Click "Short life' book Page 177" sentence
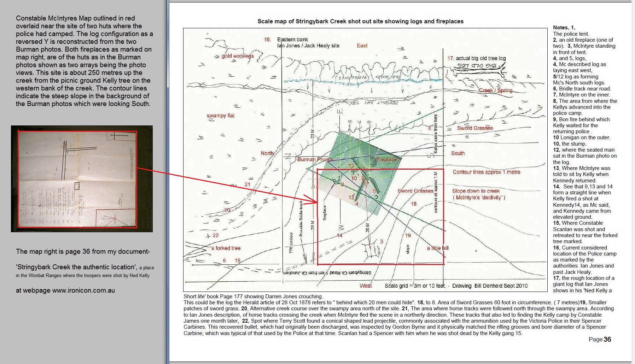635x364 pixels. [x=253, y=297]
